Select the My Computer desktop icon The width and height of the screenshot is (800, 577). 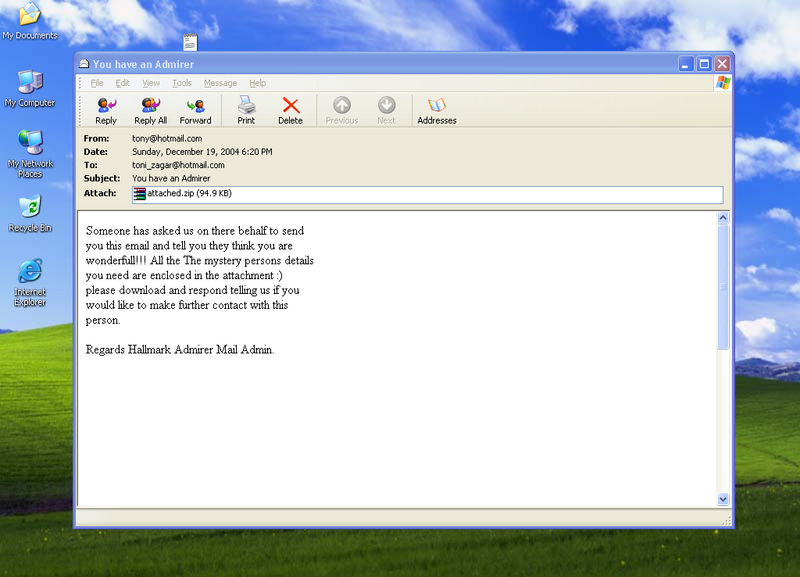pyautogui.click(x=30, y=87)
